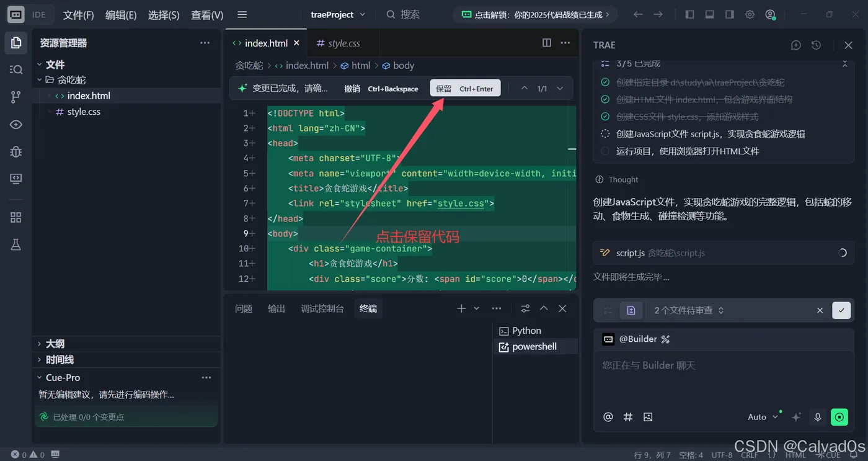This screenshot has width=868, height=461.
Task: Toggle the secondary side bar layout
Action: 730,14
